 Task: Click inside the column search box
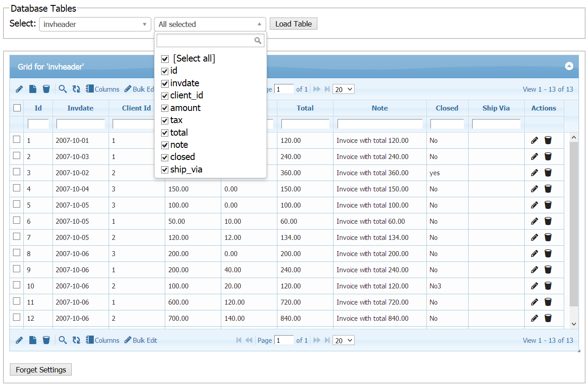(206, 40)
